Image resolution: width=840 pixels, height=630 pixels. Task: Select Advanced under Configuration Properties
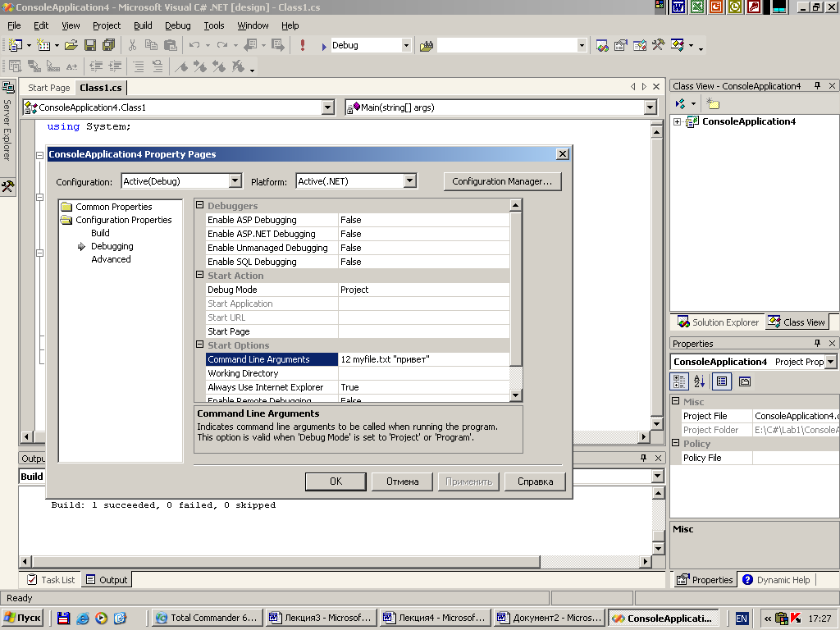(111, 259)
